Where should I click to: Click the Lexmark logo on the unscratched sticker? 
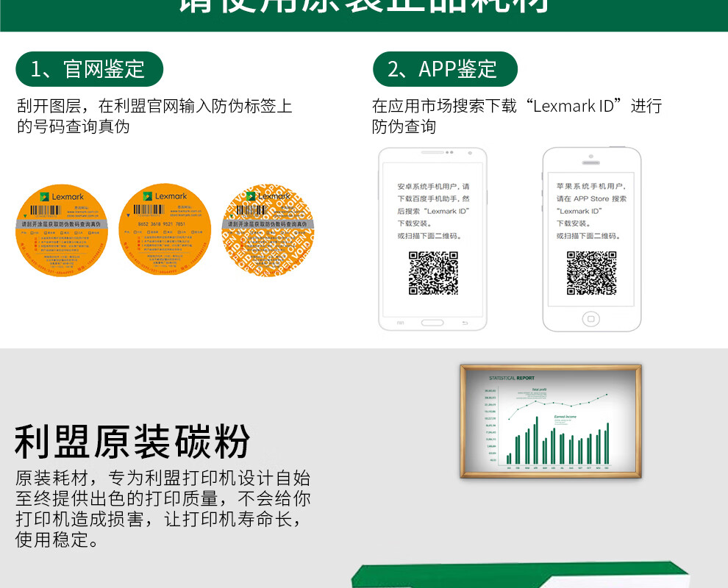coord(62,197)
